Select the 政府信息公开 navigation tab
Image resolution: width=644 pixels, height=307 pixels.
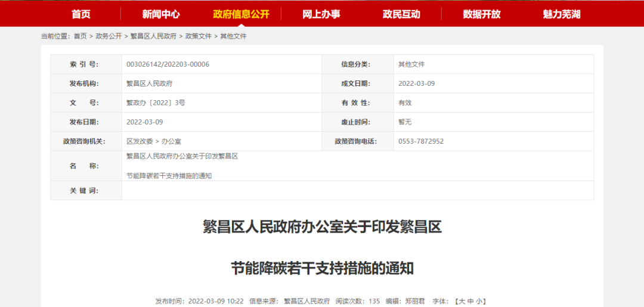pos(241,14)
